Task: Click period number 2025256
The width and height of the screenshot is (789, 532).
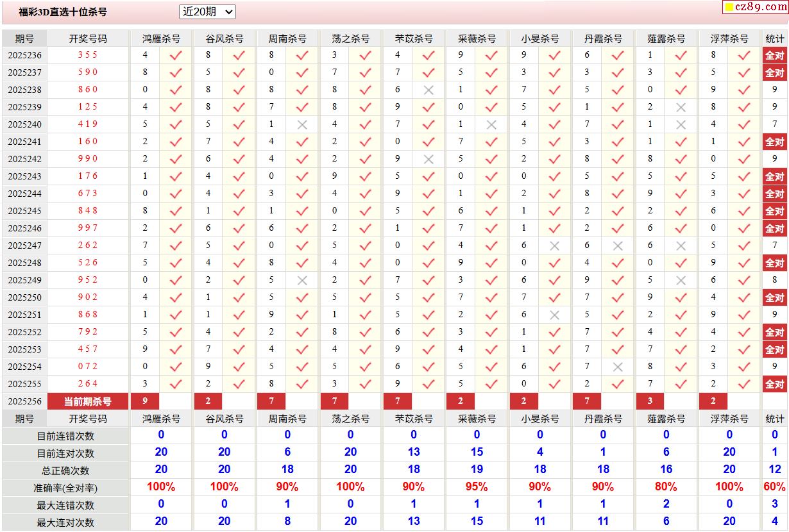Action: click(x=24, y=401)
